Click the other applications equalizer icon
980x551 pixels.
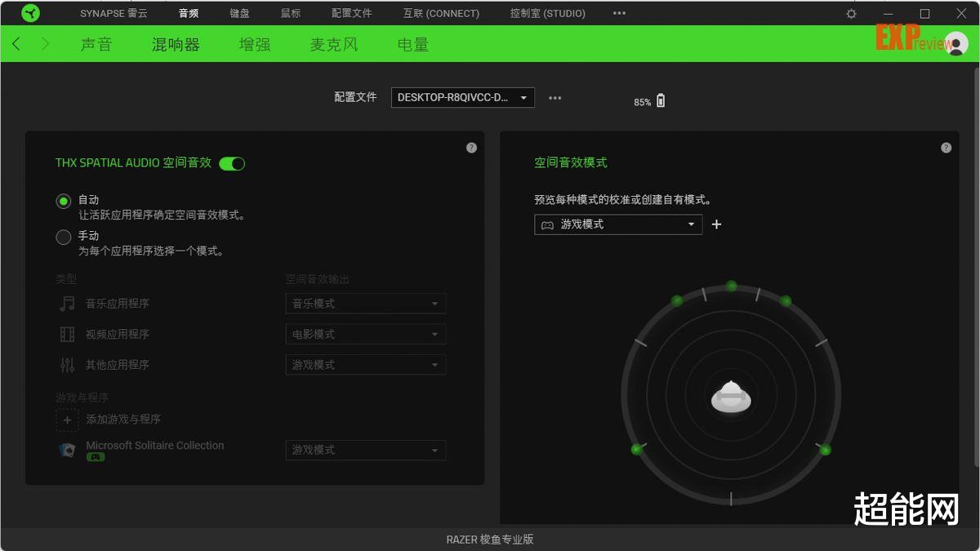pos(69,364)
